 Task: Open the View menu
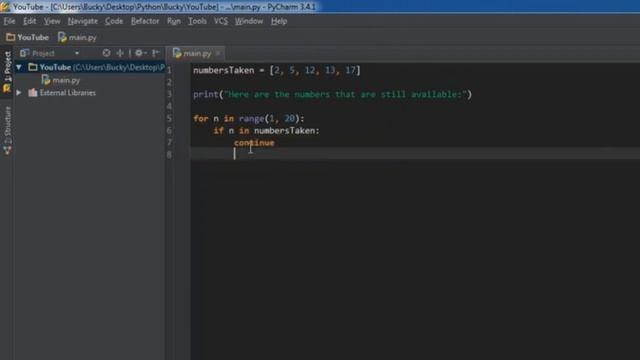[52, 21]
